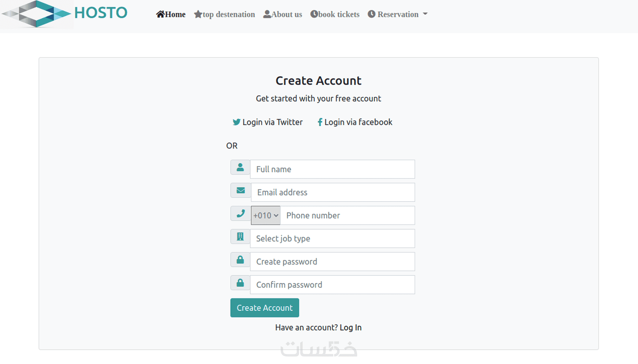Open the book tickets menu item
Image resolution: width=638 pixels, height=364 pixels.
tap(335, 14)
